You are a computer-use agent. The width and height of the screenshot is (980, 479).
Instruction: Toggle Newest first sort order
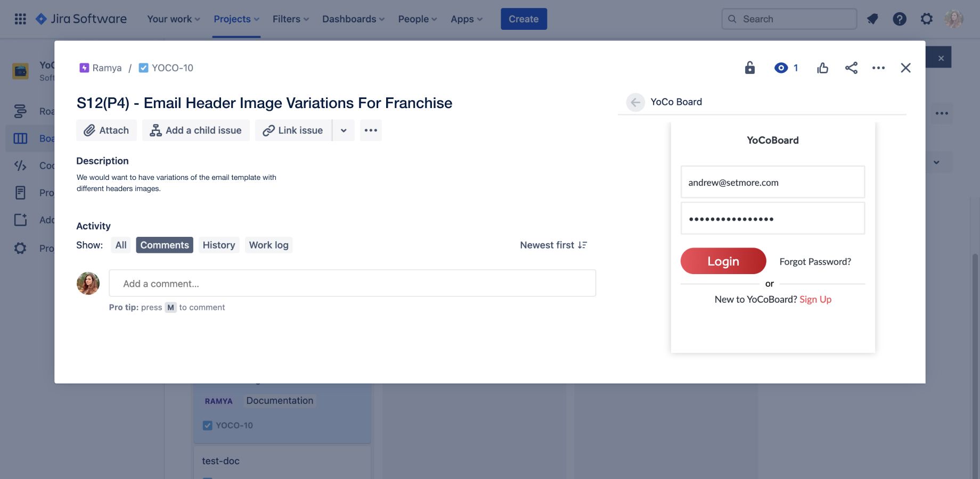[x=553, y=245]
